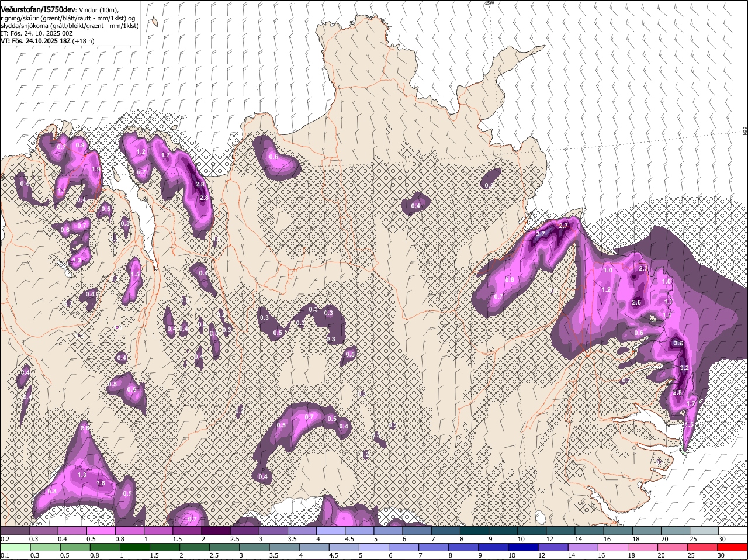Click the 1.9 precipitation value on the map
Screen dimensions: 748x560
click(96, 170)
